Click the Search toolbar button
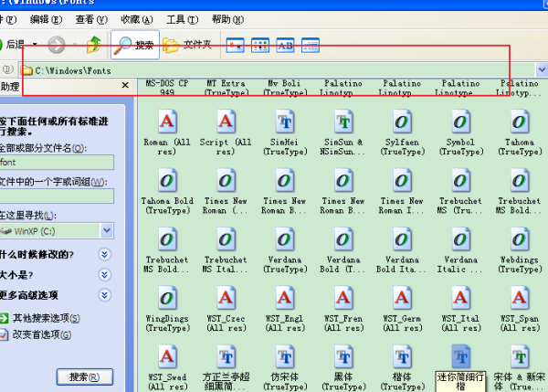The image size is (548, 392). coord(135,45)
